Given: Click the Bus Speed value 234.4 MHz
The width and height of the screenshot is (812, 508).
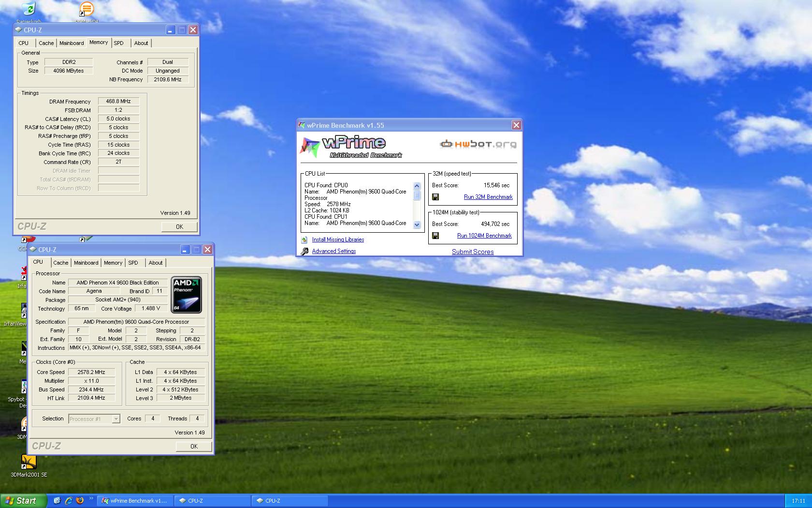Looking at the screenshot, I should pyautogui.click(x=91, y=389).
